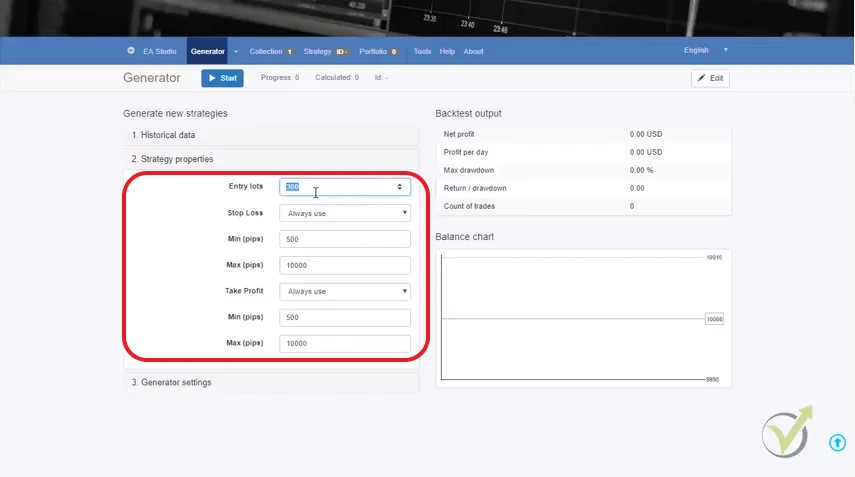Open the Take Profit dropdown
This screenshot has height=477, width=855.
345,291
